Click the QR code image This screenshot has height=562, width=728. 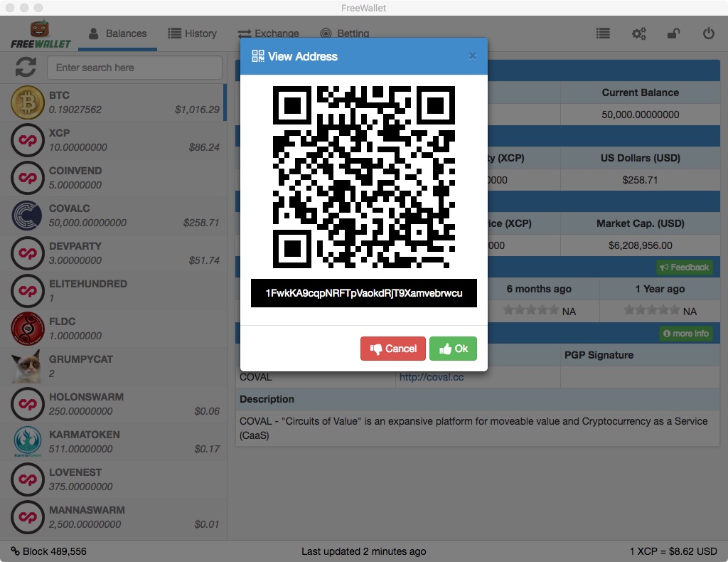pos(363,177)
